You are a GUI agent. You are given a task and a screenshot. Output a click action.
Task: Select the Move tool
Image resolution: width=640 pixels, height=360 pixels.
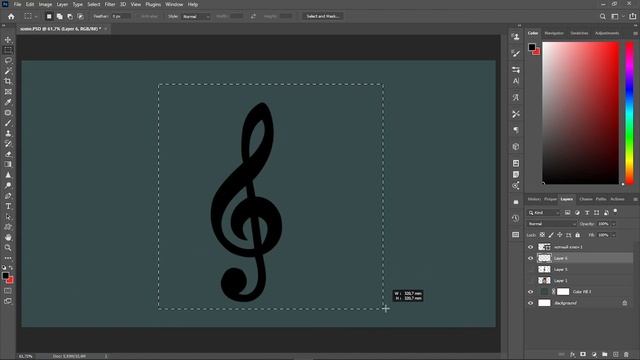point(8,40)
